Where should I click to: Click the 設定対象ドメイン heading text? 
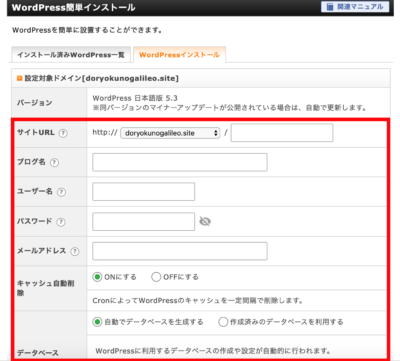(x=102, y=78)
